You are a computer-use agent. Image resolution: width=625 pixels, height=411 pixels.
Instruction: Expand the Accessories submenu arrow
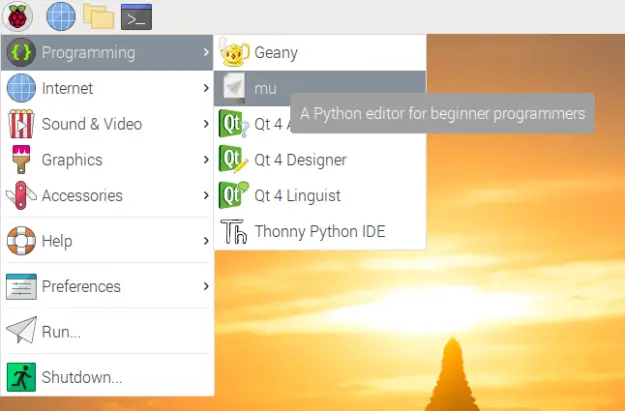pos(206,195)
